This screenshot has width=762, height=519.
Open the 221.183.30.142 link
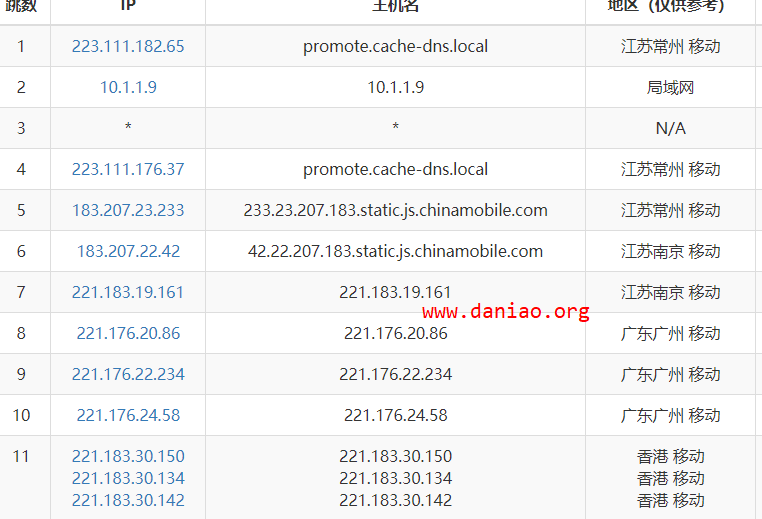tap(128, 500)
